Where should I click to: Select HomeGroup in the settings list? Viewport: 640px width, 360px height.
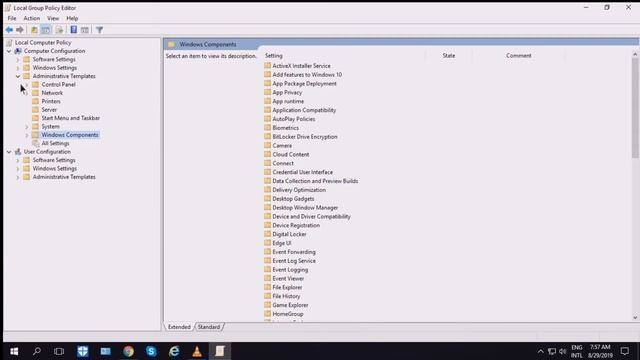click(x=288, y=314)
